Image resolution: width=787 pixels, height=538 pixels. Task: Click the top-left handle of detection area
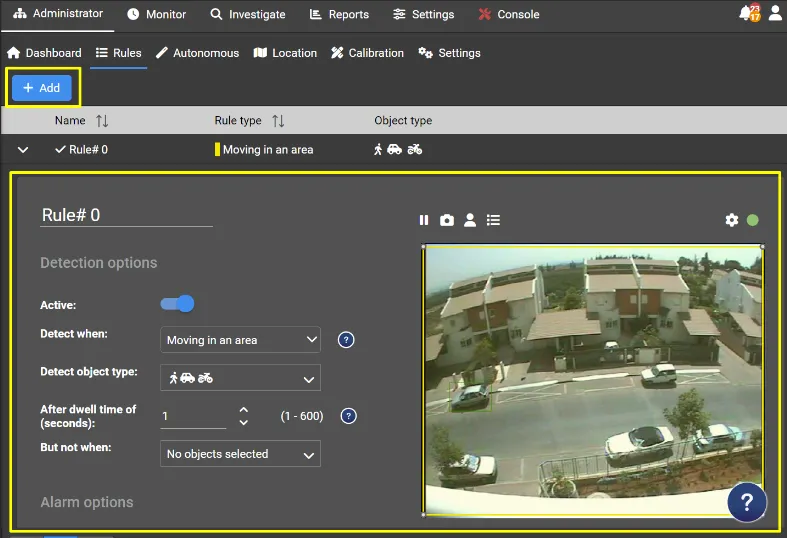click(424, 246)
